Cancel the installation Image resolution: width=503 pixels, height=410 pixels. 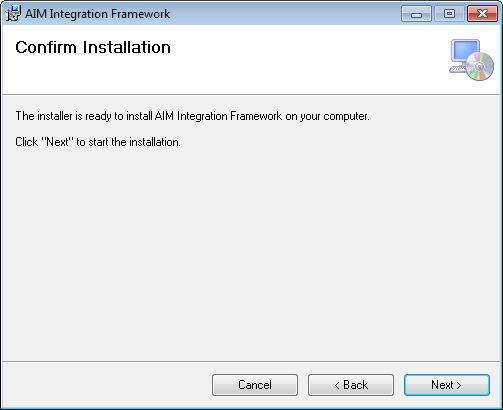click(255, 385)
